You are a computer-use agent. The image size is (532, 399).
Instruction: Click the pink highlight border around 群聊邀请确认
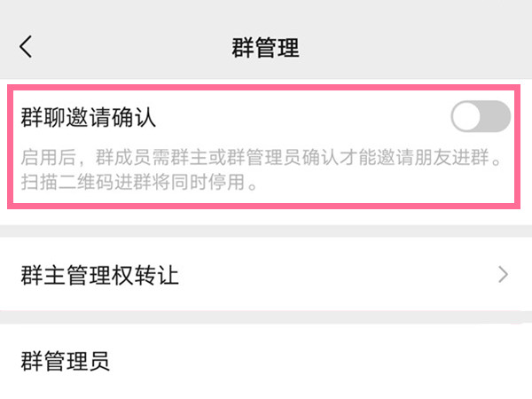point(264,88)
